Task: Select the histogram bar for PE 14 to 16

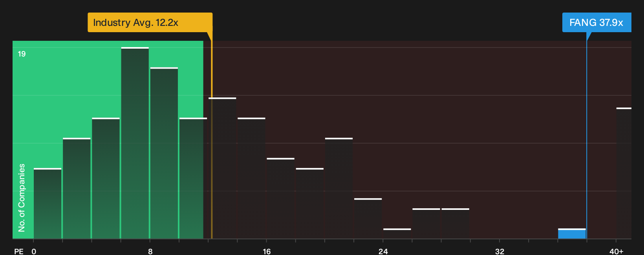Action: [x=251, y=178]
